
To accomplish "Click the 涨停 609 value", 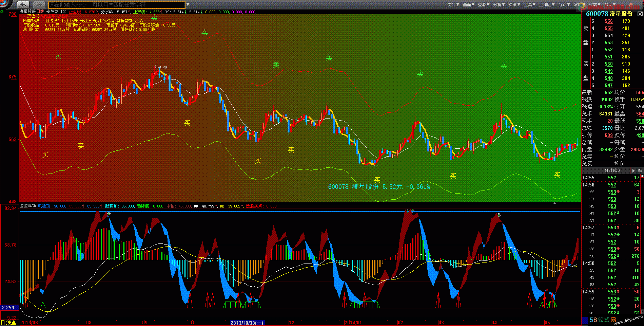I will (x=609, y=135).
